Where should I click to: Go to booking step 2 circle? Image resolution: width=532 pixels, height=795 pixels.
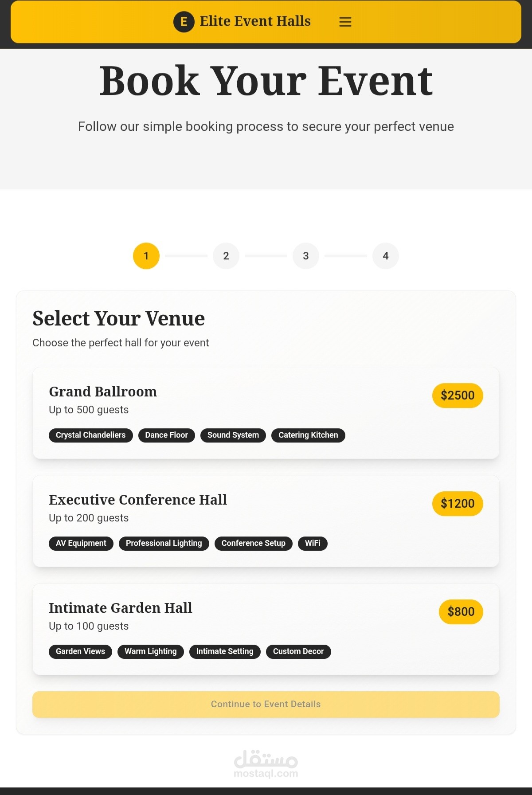[226, 256]
